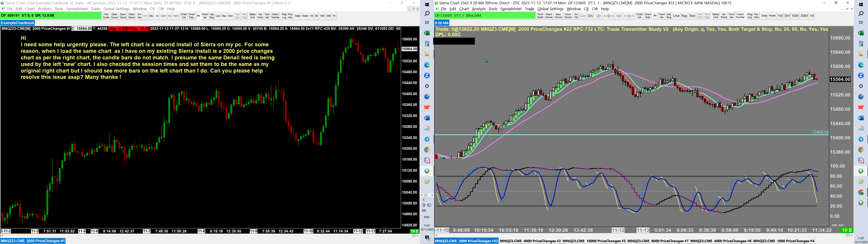This screenshot has height=244, width=868.
Task: Click Save Cbook in the left window toolbar
Action: click(123, 16)
